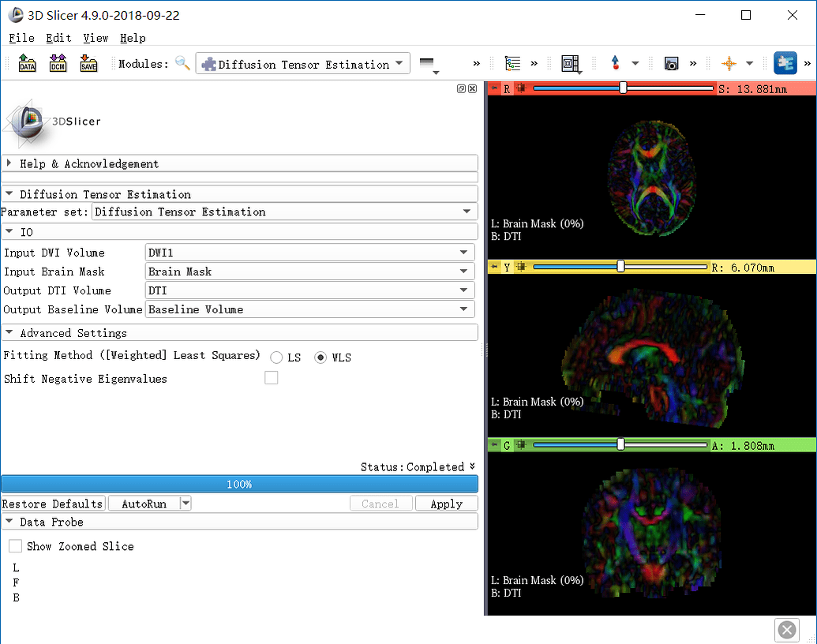Image resolution: width=817 pixels, height=644 pixels.
Task: Click the module search magnifier icon
Action: point(182,64)
